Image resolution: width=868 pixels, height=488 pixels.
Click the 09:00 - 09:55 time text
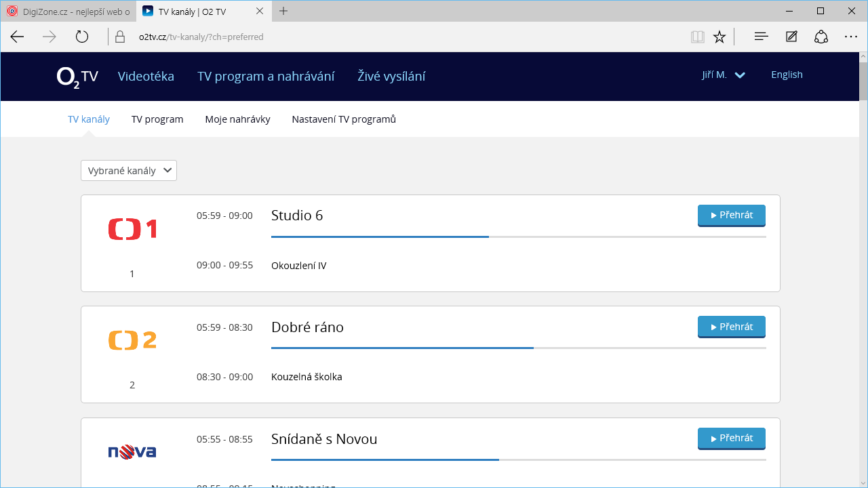pyautogui.click(x=224, y=265)
